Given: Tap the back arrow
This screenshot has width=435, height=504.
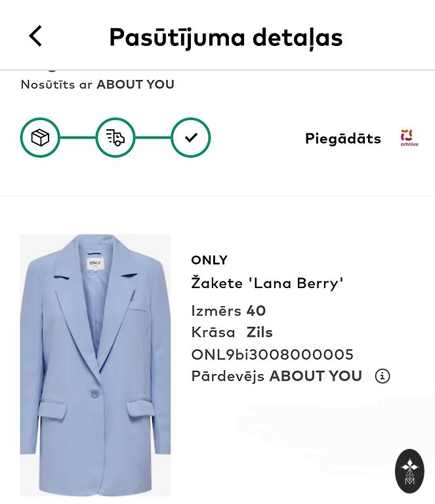Looking at the screenshot, I should point(36,36).
